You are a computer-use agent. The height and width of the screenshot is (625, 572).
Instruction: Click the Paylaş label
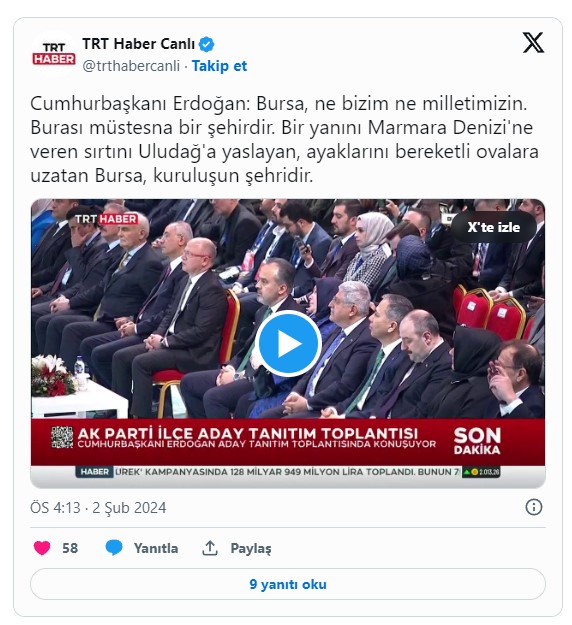click(251, 548)
